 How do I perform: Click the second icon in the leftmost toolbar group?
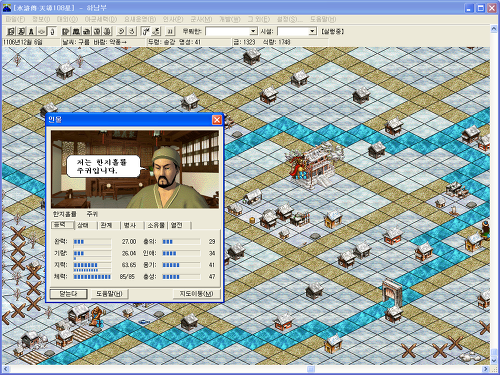[x=21, y=31]
